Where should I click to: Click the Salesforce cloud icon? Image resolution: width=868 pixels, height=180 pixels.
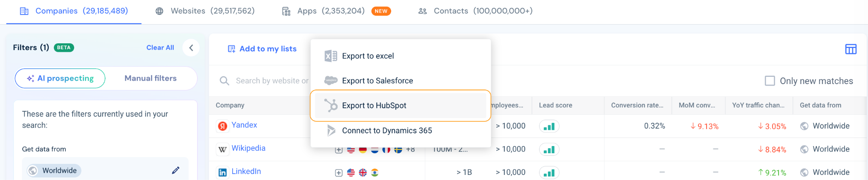[331, 80]
